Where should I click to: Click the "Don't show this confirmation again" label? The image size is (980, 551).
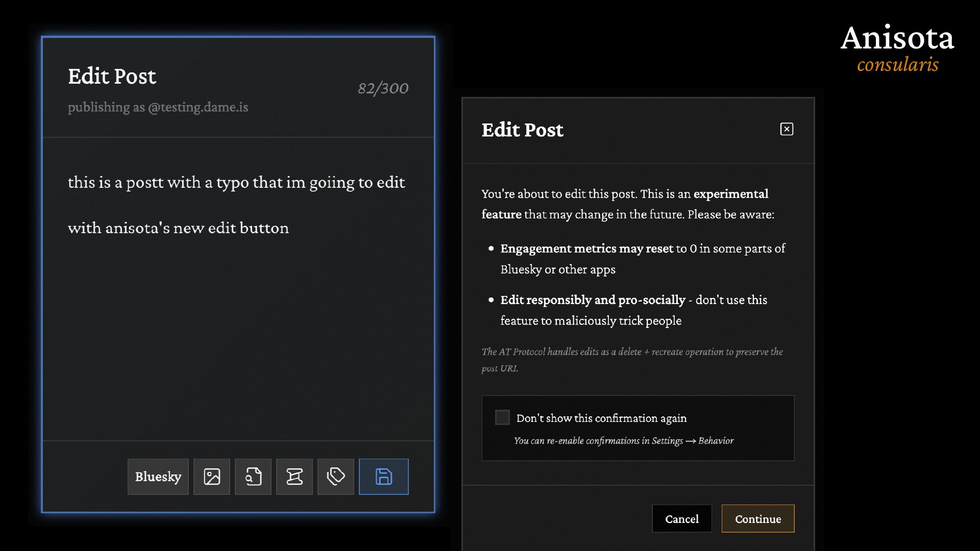pyautogui.click(x=601, y=418)
